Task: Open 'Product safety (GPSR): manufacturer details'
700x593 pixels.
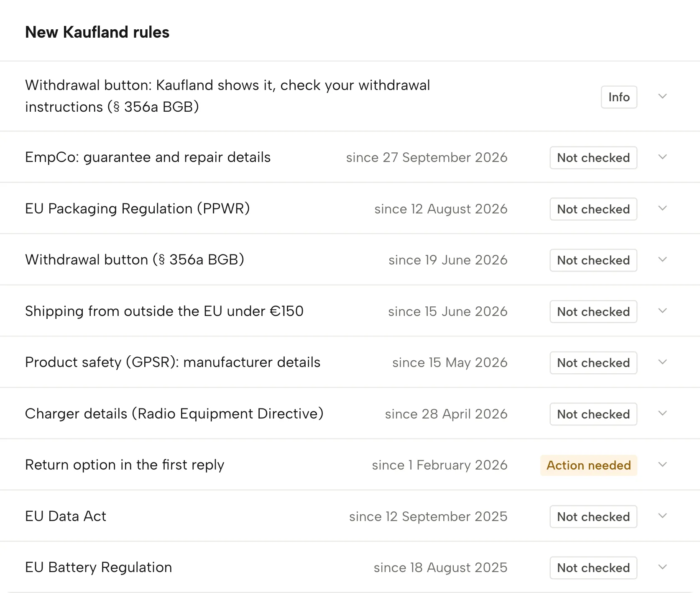Action: coord(173,362)
